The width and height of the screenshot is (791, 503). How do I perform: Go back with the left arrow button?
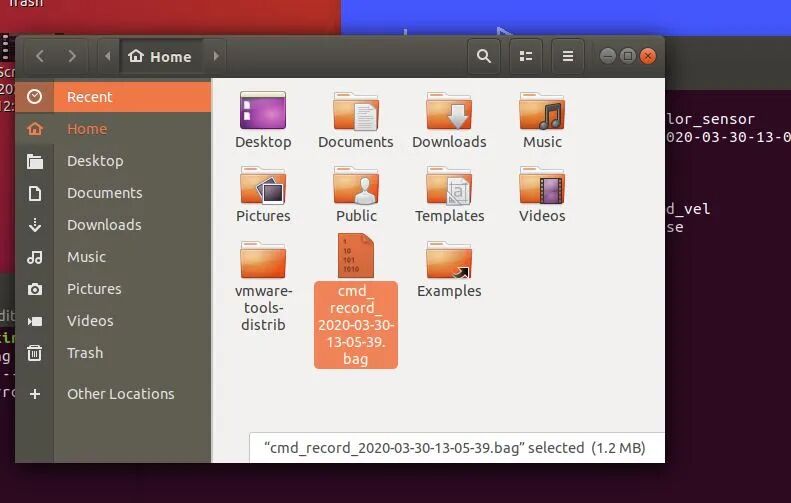[x=40, y=56]
